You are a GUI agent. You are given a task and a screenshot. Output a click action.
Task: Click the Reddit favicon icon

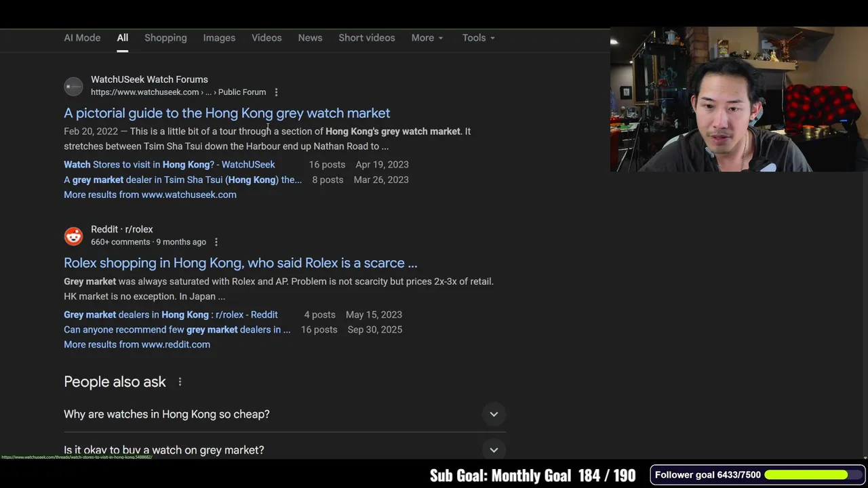coord(73,236)
